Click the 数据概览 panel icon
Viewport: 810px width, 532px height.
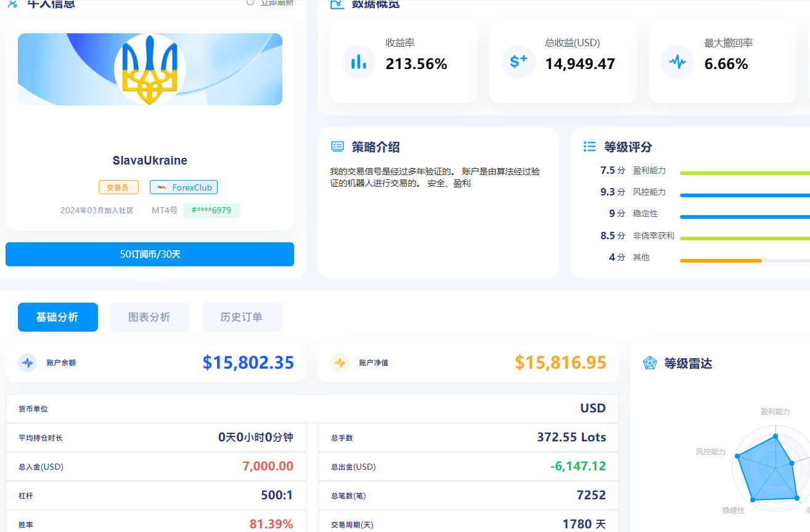point(337,3)
